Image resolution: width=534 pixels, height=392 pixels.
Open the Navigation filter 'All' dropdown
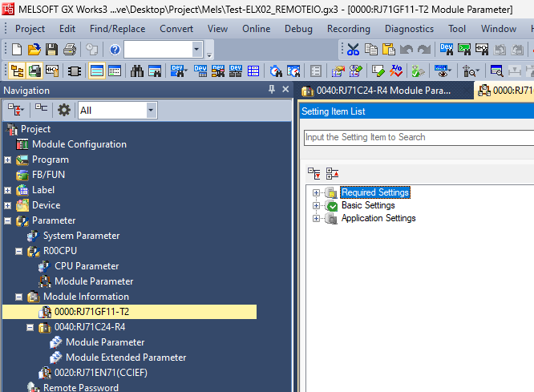[151, 110]
